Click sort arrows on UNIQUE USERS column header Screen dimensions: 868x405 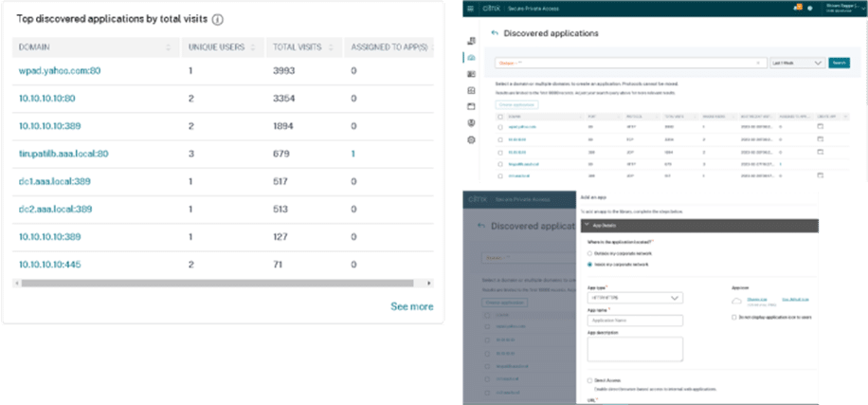point(253,47)
